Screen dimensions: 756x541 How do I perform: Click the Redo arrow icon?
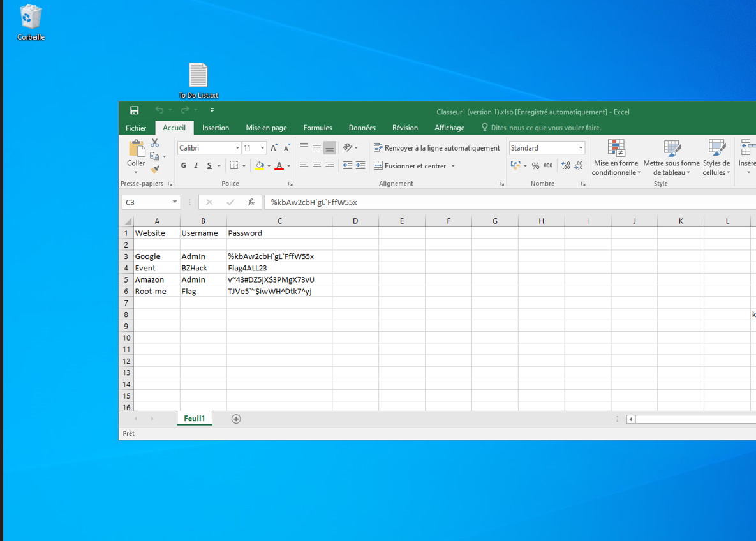tap(184, 110)
